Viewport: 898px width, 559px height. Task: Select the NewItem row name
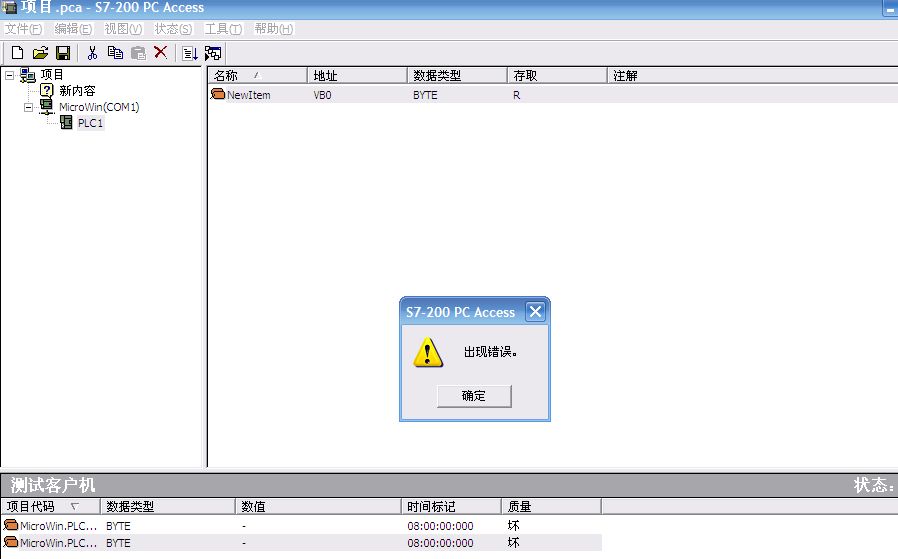[x=249, y=95]
